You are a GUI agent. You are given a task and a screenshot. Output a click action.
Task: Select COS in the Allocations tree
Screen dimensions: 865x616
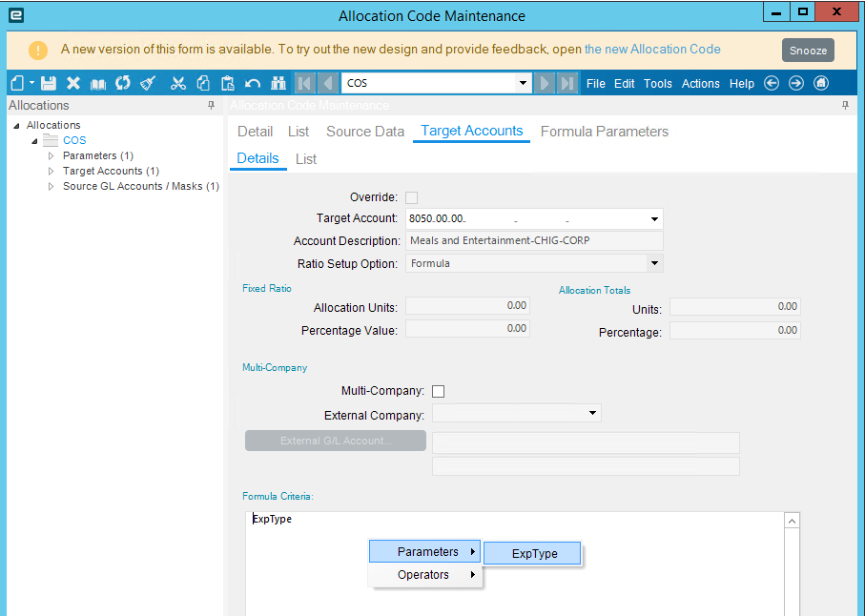click(74, 140)
